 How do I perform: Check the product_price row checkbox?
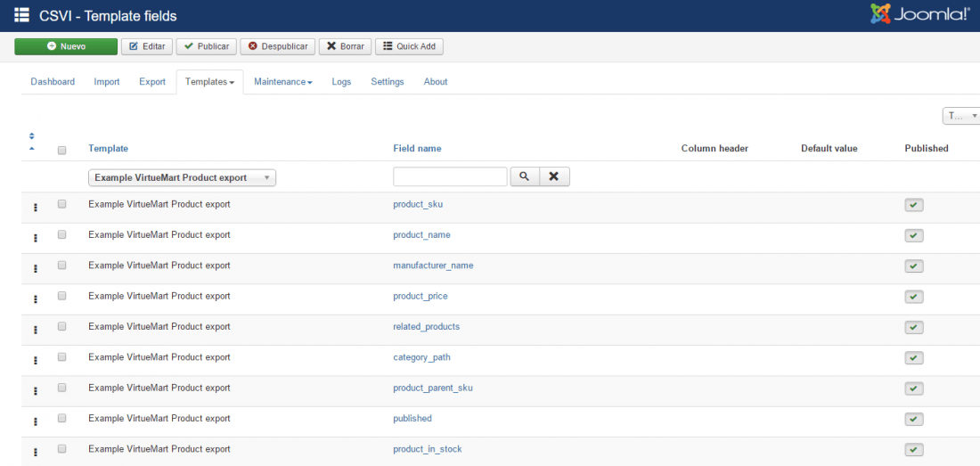click(61, 296)
